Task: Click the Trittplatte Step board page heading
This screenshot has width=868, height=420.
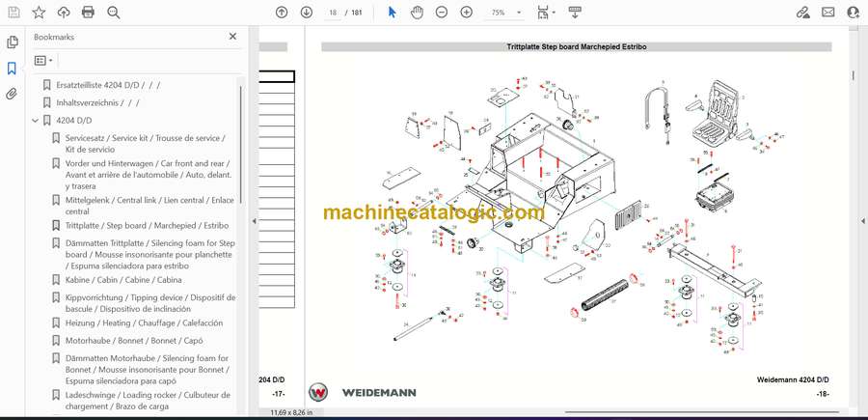Action: coord(577,47)
